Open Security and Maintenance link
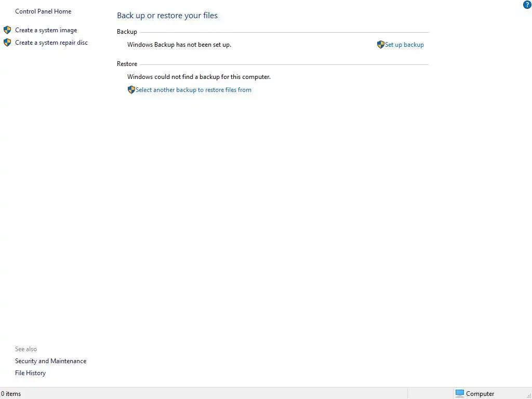 (50, 361)
